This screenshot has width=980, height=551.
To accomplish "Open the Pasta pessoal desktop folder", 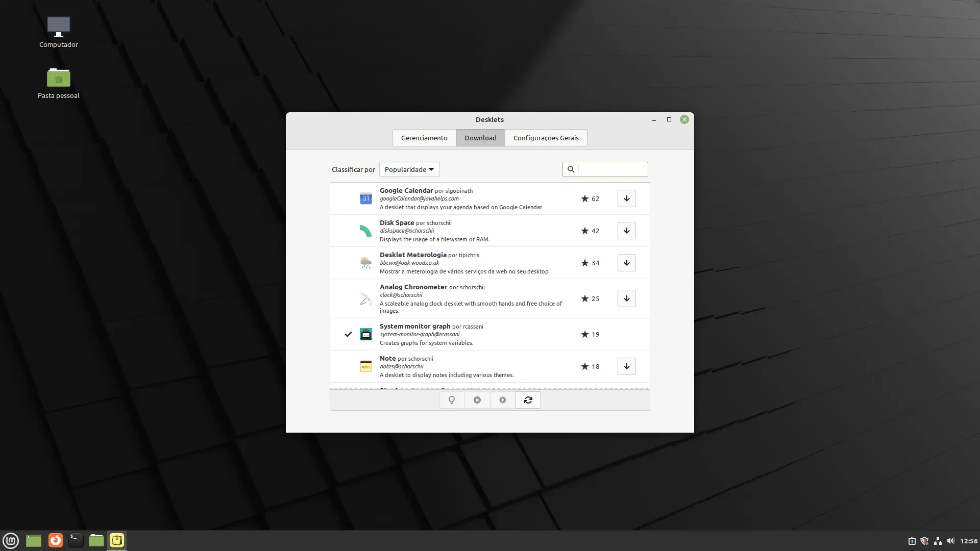I will (59, 83).
